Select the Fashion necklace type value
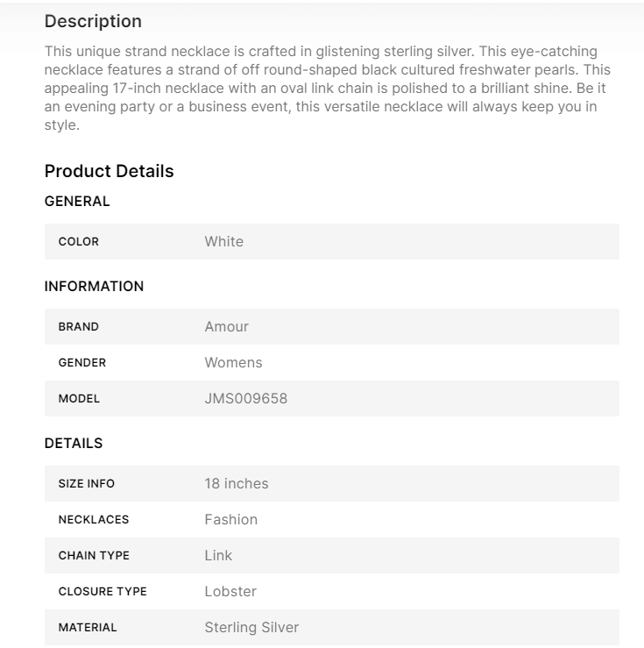Viewport: 644px width, 648px height. coord(231,520)
